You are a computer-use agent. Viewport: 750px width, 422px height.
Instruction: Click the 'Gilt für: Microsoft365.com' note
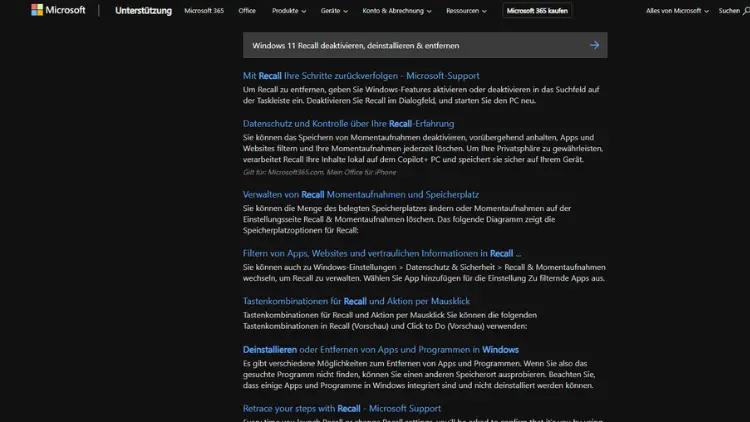319,172
